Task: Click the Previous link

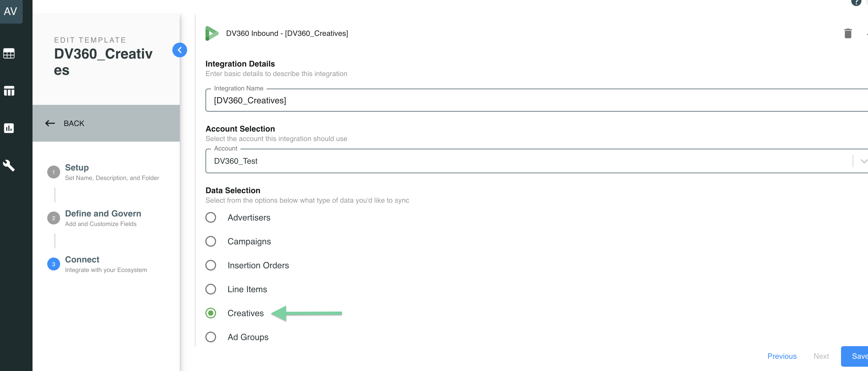Action: tap(782, 356)
